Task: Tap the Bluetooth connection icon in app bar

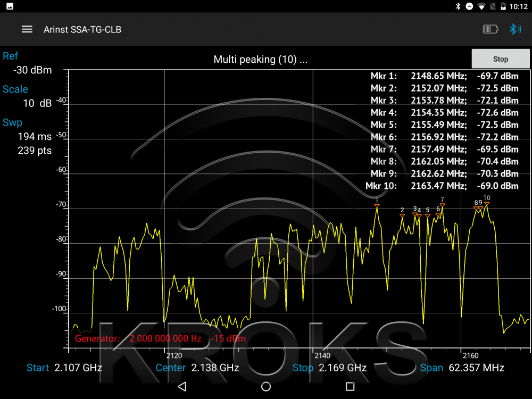Action: tap(514, 29)
